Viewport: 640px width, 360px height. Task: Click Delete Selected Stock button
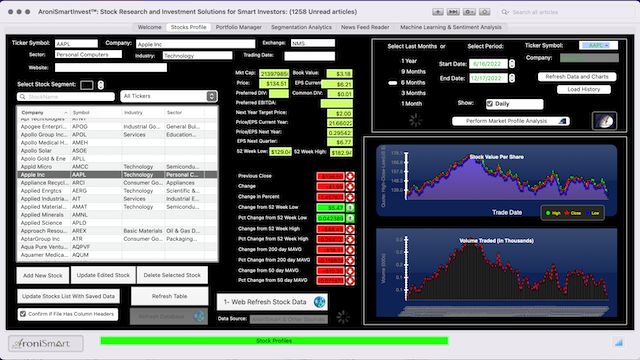click(172, 275)
